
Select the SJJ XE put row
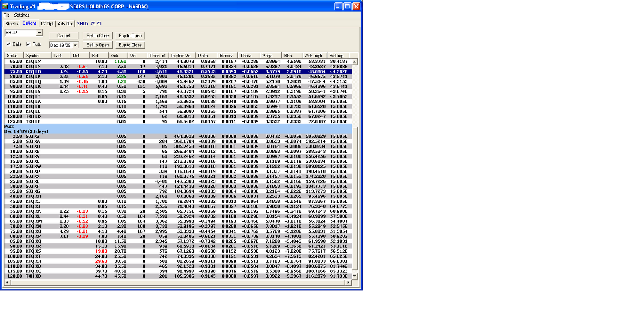tap(178, 181)
